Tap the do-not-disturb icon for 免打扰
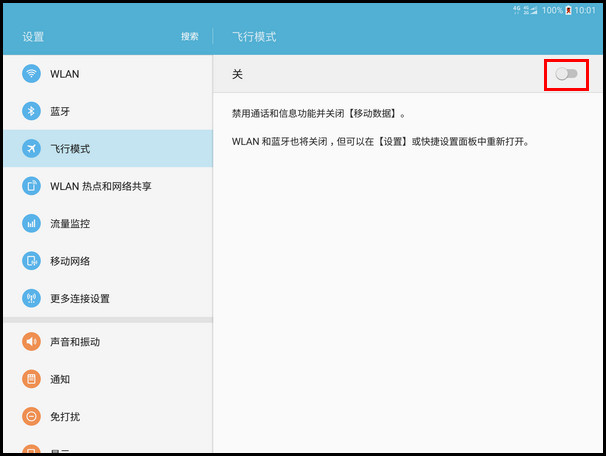 tap(31, 417)
